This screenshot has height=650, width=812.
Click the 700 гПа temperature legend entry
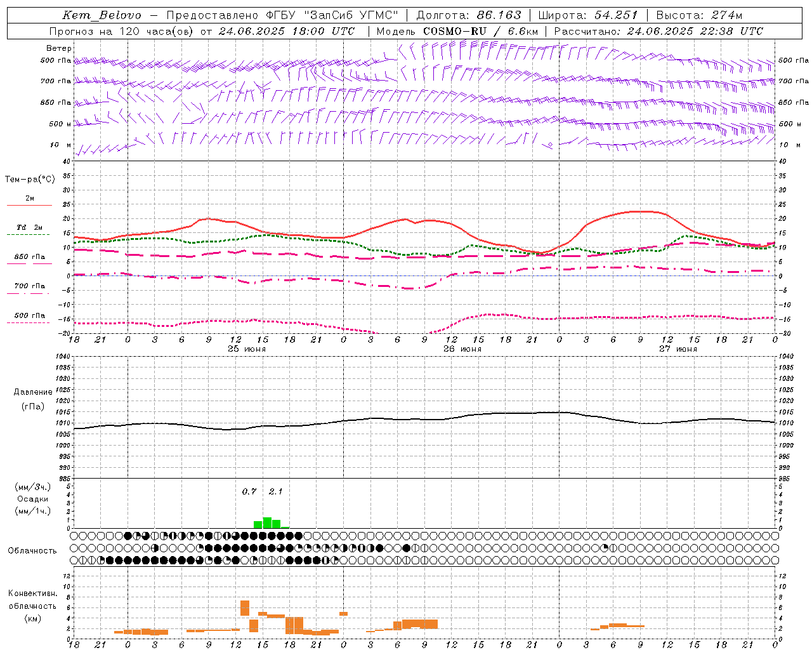click(30, 286)
